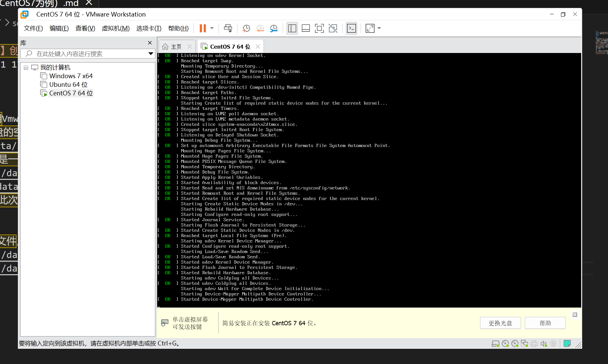
Task: Open the 选项卡(T) menu
Action: click(x=149, y=28)
